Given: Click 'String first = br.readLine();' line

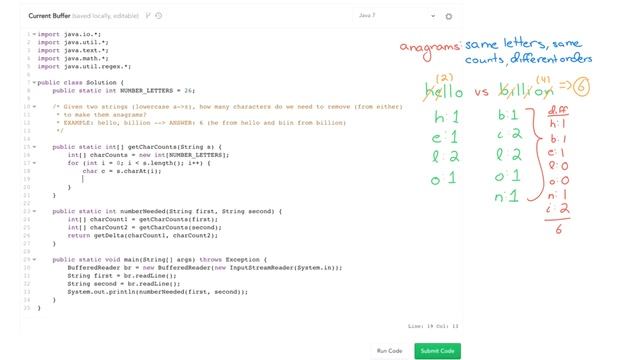Looking at the screenshot, I should [122, 276].
